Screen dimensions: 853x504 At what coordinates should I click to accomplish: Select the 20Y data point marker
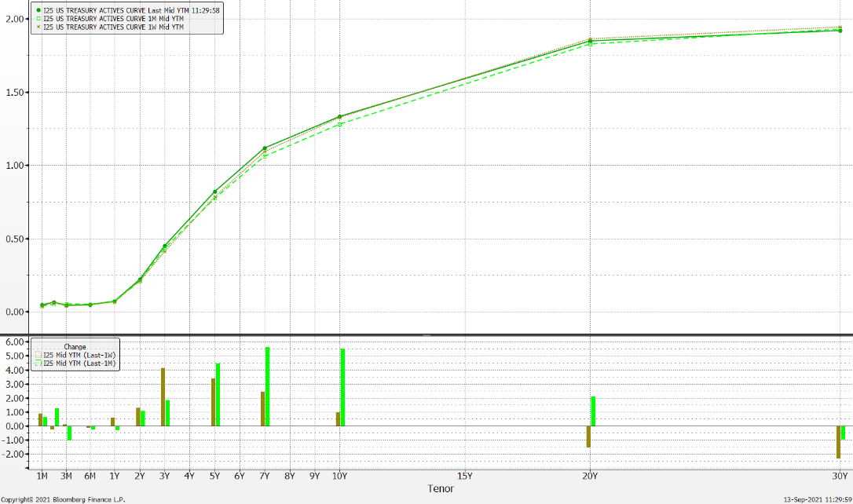[x=590, y=41]
